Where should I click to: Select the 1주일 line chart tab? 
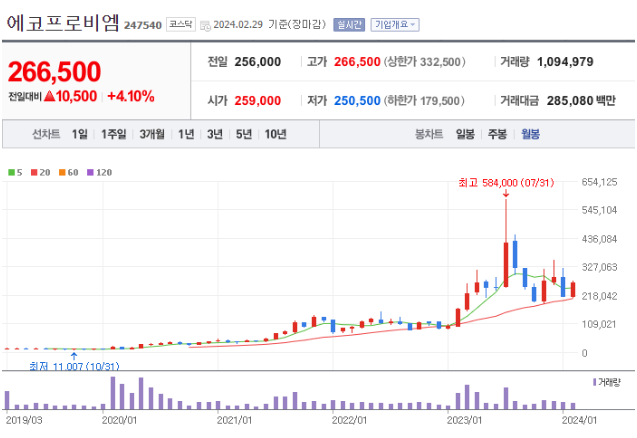pos(113,134)
